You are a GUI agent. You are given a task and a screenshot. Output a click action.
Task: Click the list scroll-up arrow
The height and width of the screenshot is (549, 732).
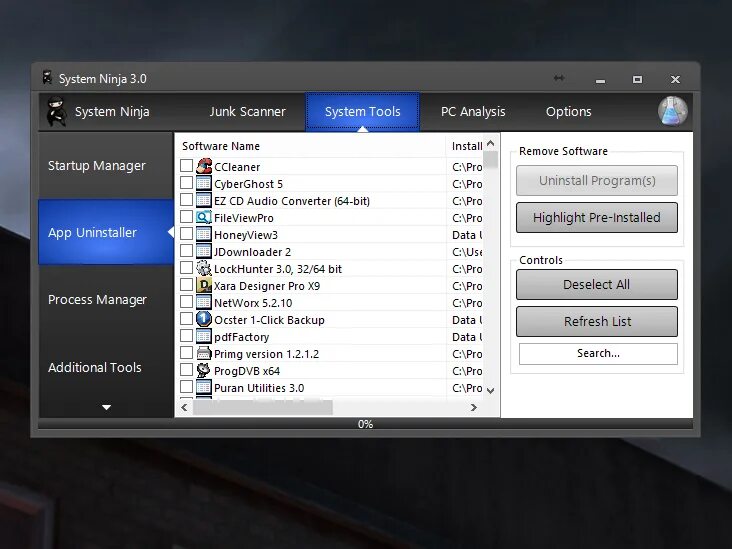[x=490, y=143]
